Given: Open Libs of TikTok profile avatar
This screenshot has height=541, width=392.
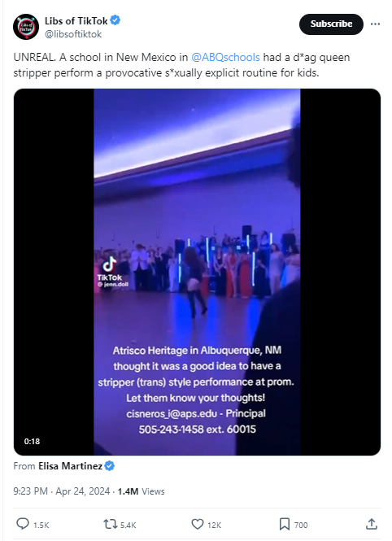Looking at the screenshot, I should [x=26, y=27].
